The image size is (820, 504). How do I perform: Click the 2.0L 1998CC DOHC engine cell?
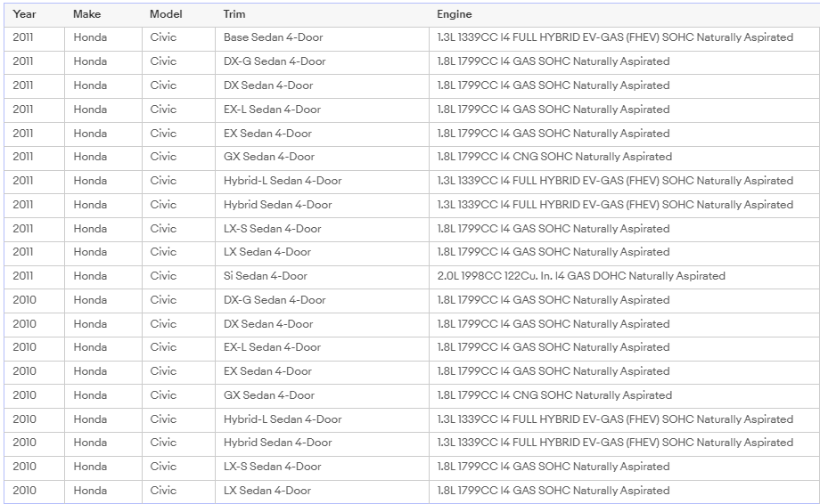581,276
